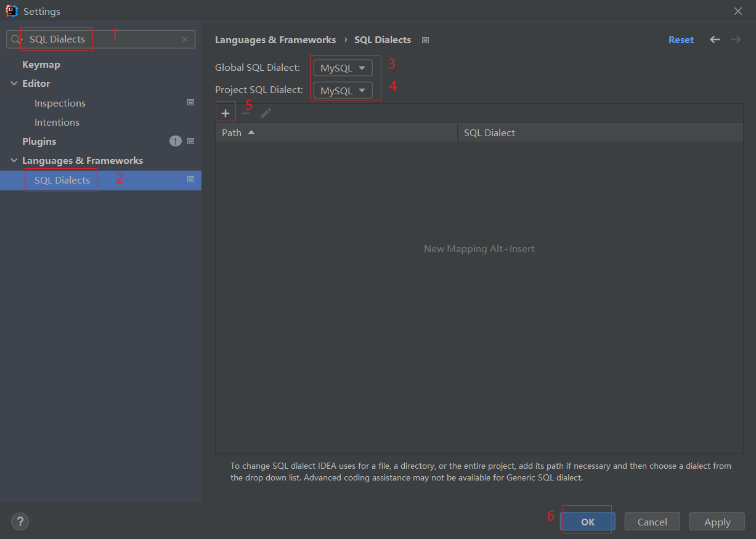756x539 pixels.
Task: Click the remove mapping minus icon
Action: pyautogui.click(x=246, y=113)
